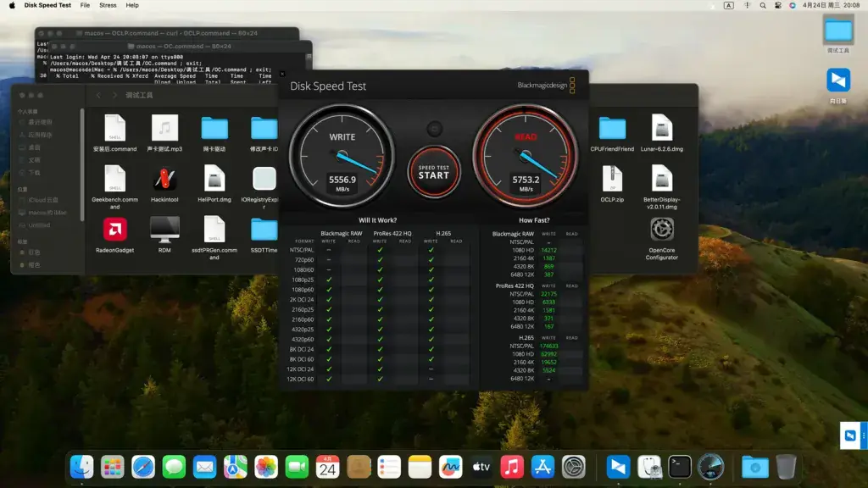Switch input source in menu bar

[x=728, y=6]
